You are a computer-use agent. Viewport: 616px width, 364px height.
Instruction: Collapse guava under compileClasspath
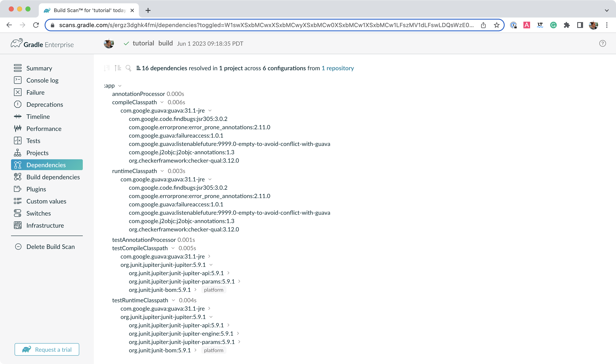210,111
